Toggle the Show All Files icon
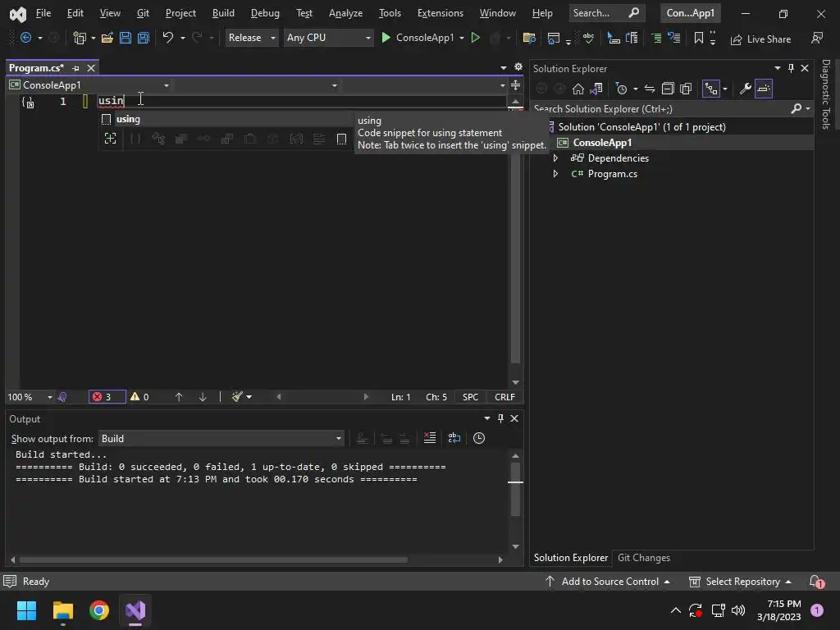 [x=686, y=89]
